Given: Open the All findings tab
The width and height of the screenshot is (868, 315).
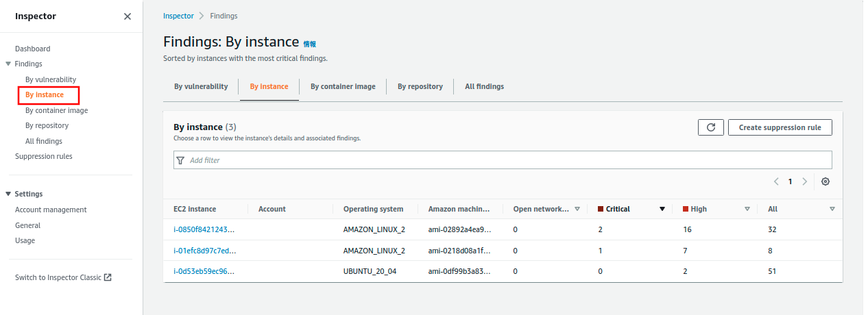Looking at the screenshot, I should coord(484,87).
